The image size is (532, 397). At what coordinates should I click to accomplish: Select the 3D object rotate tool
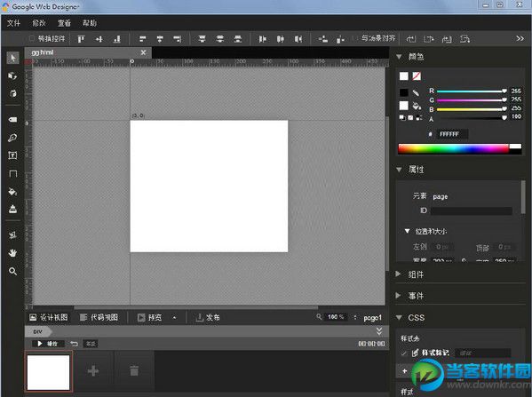[x=12, y=75]
